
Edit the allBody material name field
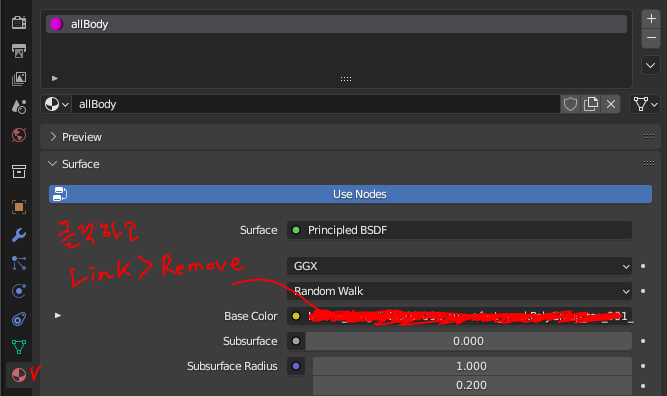(x=315, y=104)
